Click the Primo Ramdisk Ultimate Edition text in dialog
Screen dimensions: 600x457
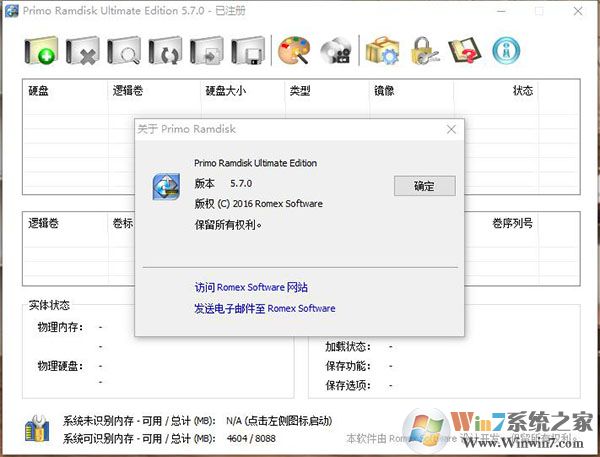[x=255, y=163]
